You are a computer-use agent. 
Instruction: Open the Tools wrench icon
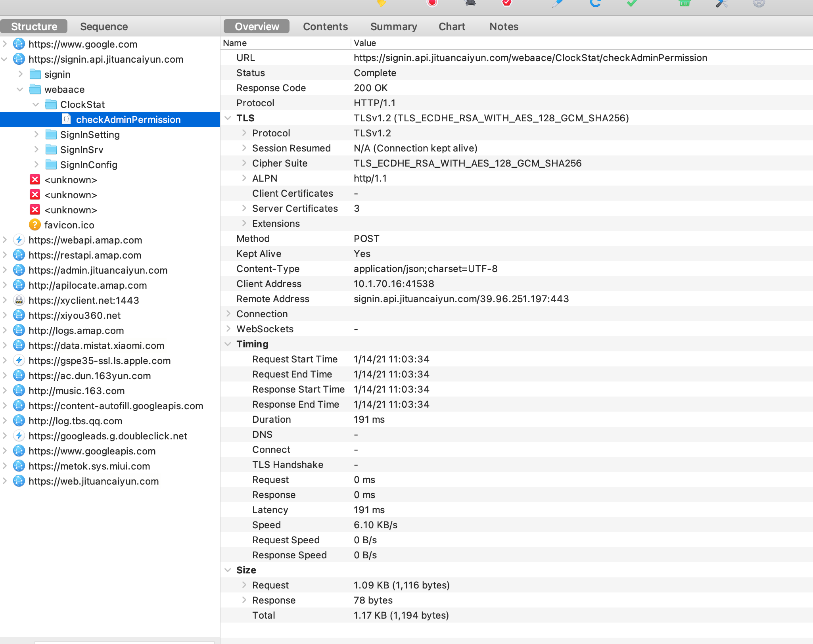click(x=722, y=3)
